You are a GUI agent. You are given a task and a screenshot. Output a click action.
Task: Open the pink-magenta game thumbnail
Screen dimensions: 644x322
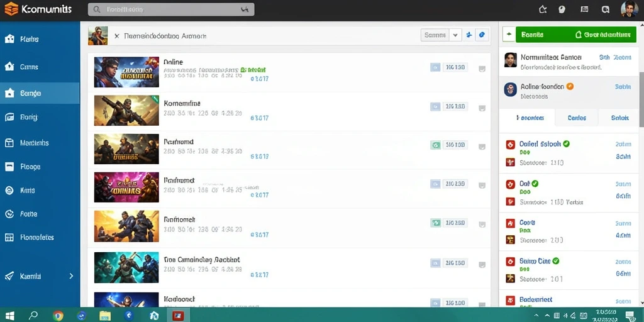coord(126,187)
